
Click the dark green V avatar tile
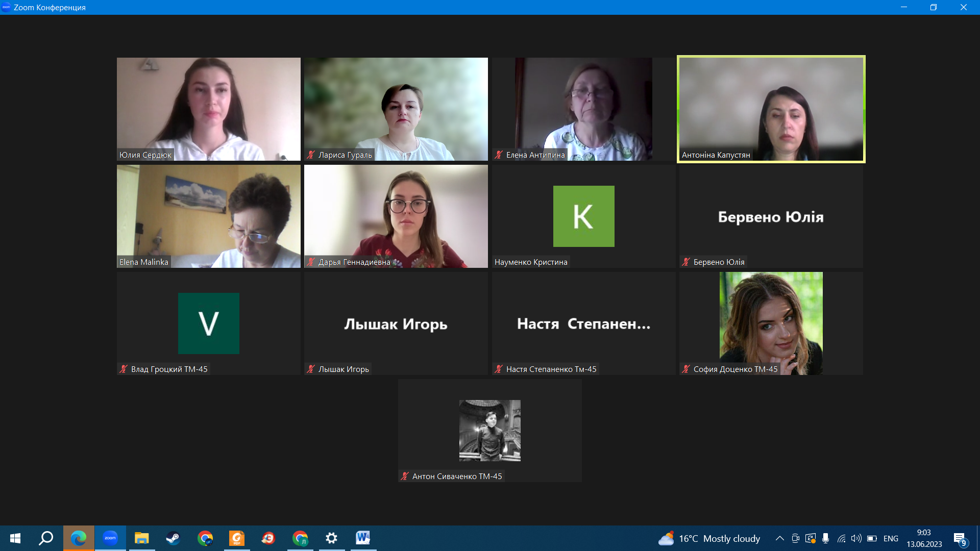point(208,323)
